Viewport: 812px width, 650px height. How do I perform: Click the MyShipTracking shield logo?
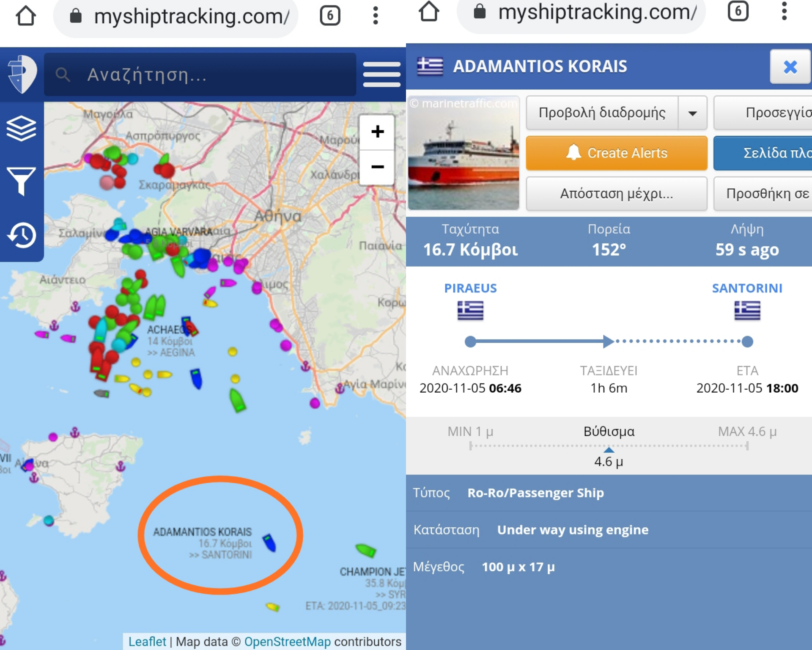[x=22, y=74]
